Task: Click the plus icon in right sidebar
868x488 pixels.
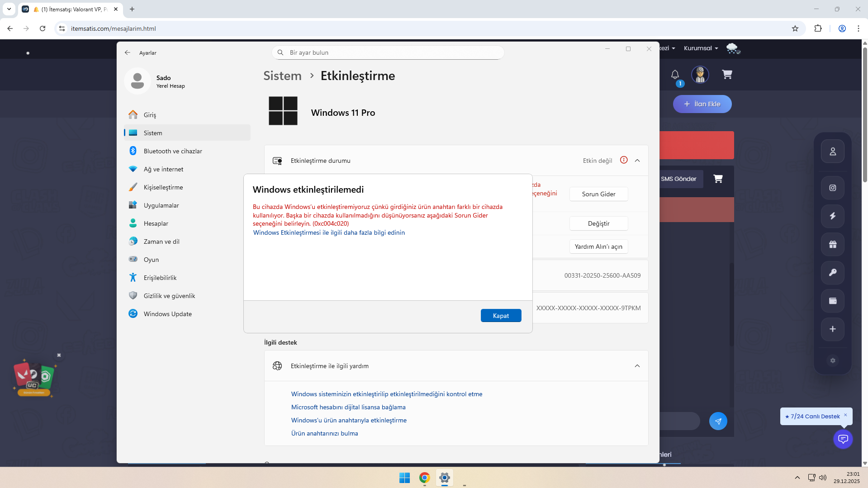Action: click(x=832, y=329)
